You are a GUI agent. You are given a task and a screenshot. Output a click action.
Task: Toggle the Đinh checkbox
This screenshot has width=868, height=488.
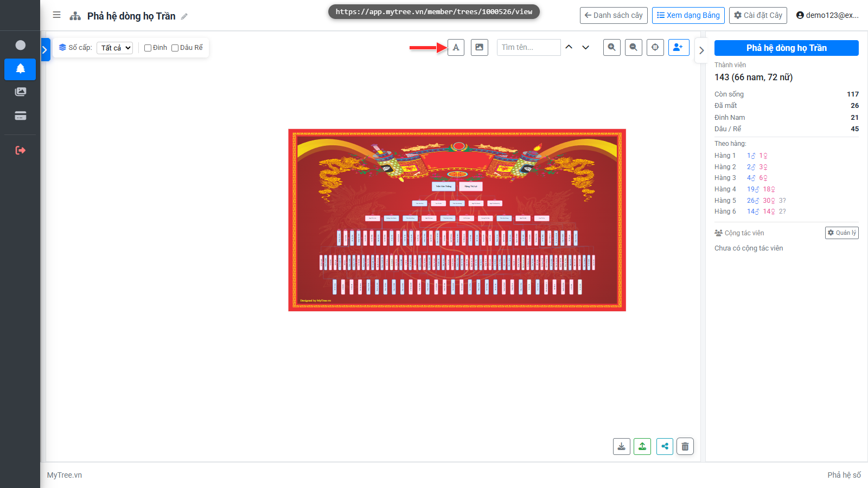click(148, 48)
